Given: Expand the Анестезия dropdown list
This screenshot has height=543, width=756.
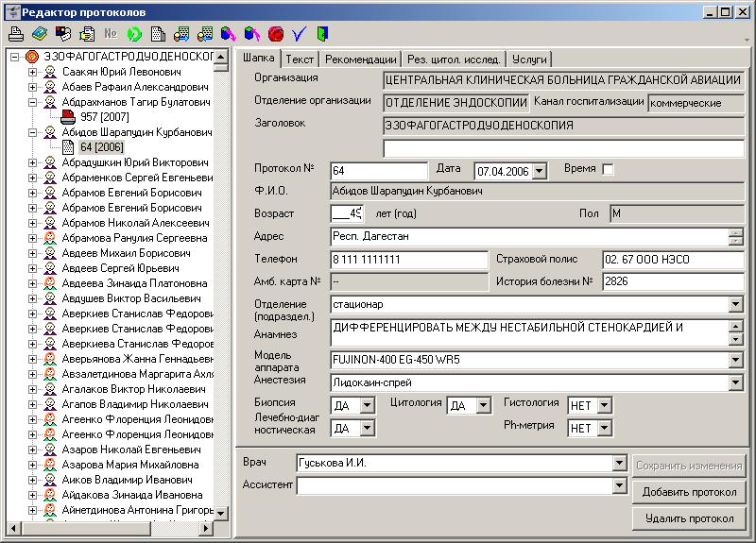Looking at the screenshot, I should [736, 383].
